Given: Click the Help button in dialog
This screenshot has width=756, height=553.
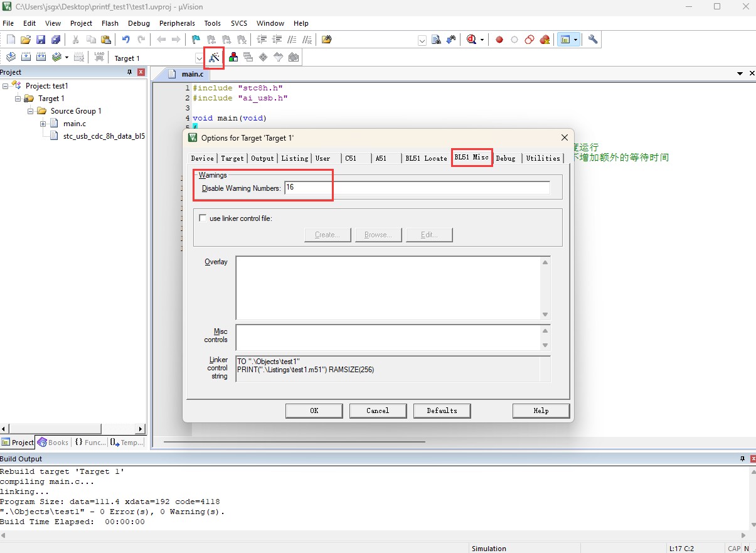Looking at the screenshot, I should tap(541, 411).
